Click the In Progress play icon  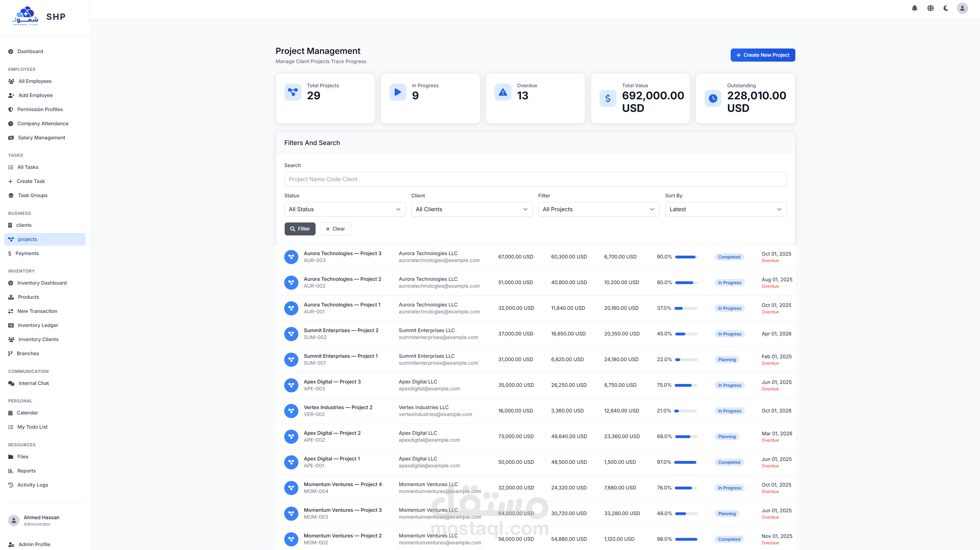397,92
